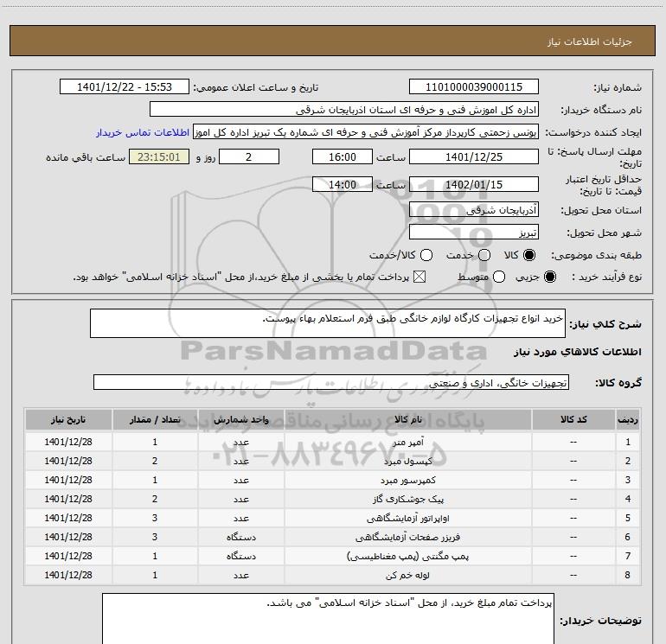Click remaining time field 23:15:01
This screenshot has height=644, width=666.
(159, 157)
